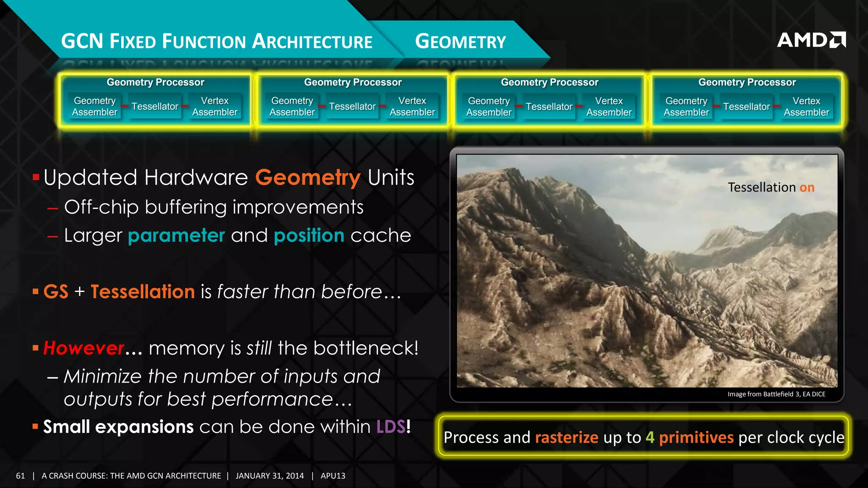Click the rasterize 4 primitives callout box
This screenshot has width=868, height=488.
(643, 437)
